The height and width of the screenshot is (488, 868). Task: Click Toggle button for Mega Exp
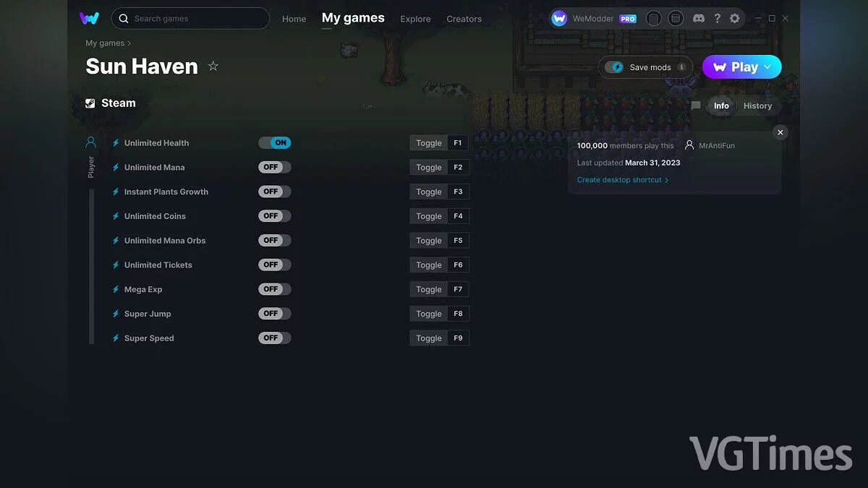[x=429, y=289]
